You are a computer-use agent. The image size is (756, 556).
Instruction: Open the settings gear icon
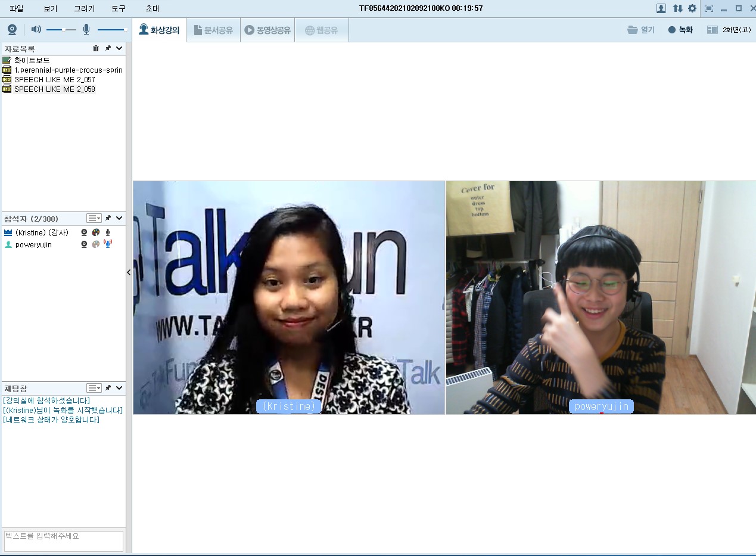click(692, 8)
